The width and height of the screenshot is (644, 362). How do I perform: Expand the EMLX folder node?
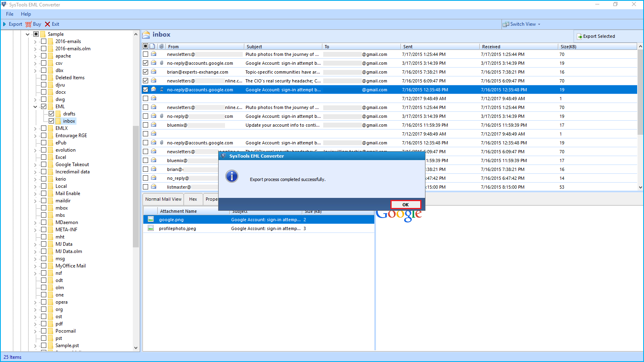point(35,128)
